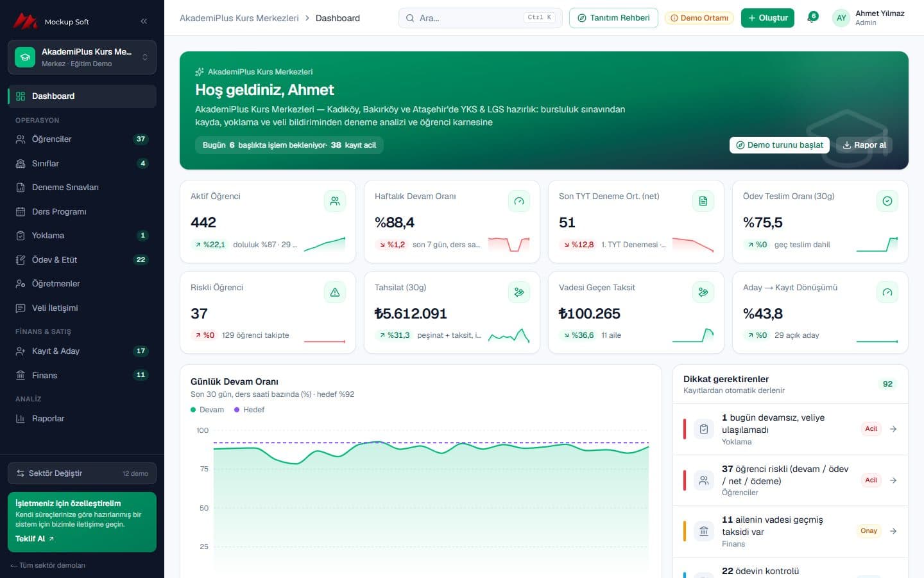Open Öğrenciler in the sidebar
This screenshot has height=578, width=924.
(x=82, y=139)
